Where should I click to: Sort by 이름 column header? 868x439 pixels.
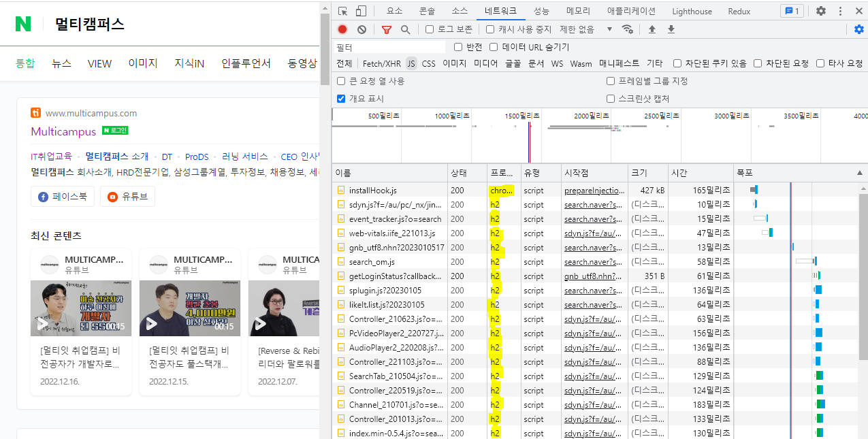[389, 173]
